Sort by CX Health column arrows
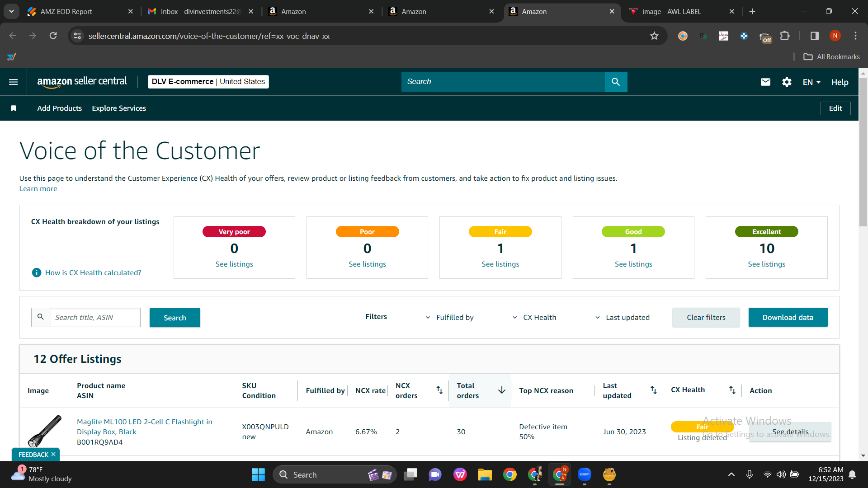Viewport: 868px width, 488px height. click(x=732, y=390)
